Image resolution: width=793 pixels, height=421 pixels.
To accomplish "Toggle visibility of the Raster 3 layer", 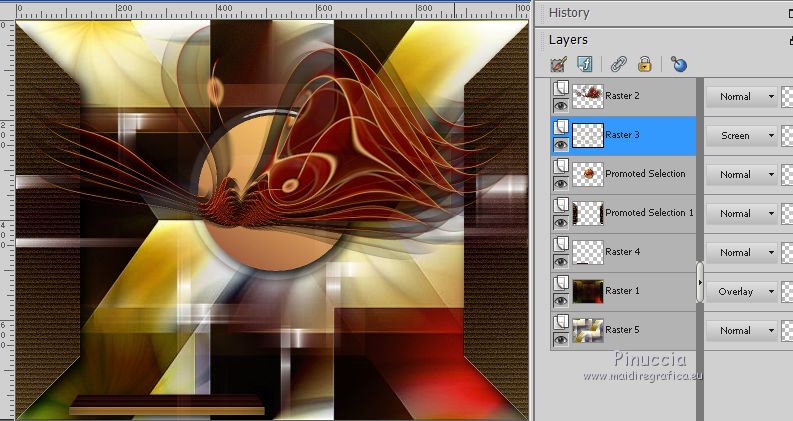I will (560, 145).
